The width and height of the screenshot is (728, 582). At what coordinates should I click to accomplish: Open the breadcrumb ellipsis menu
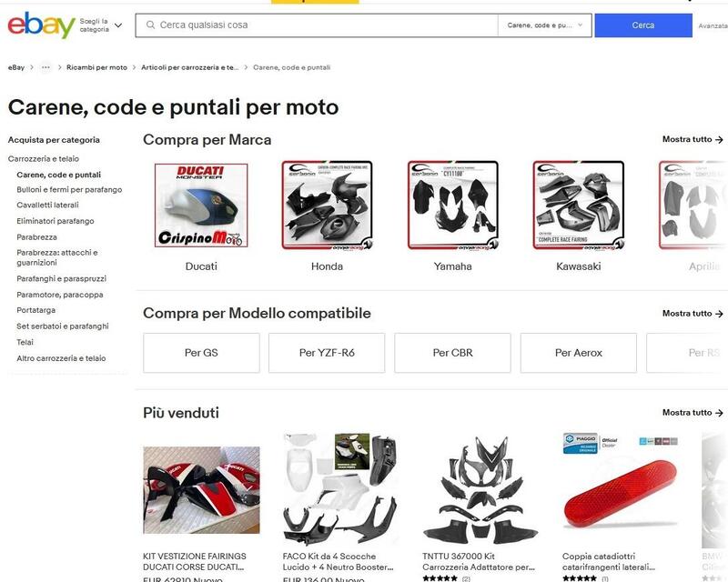(x=45, y=67)
